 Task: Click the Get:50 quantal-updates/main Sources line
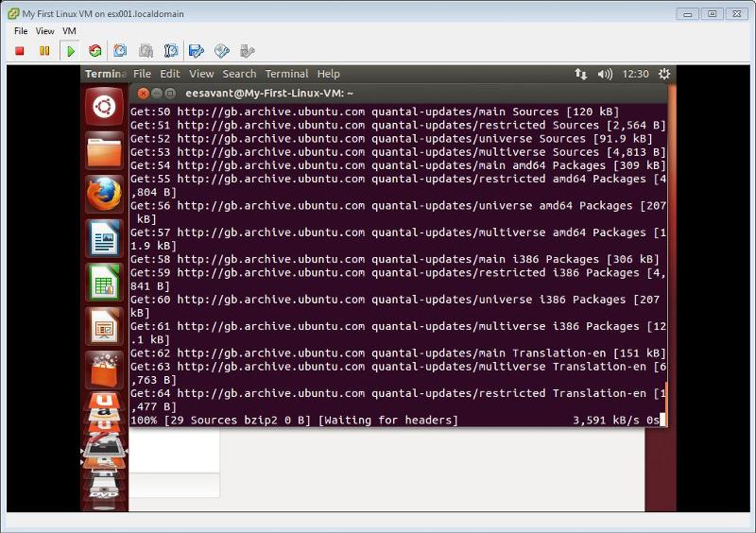[374, 112]
